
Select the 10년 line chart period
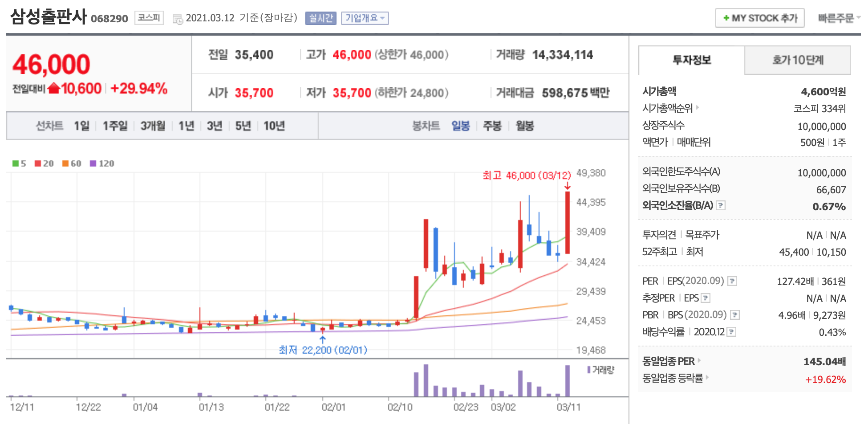(x=274, y=126)
